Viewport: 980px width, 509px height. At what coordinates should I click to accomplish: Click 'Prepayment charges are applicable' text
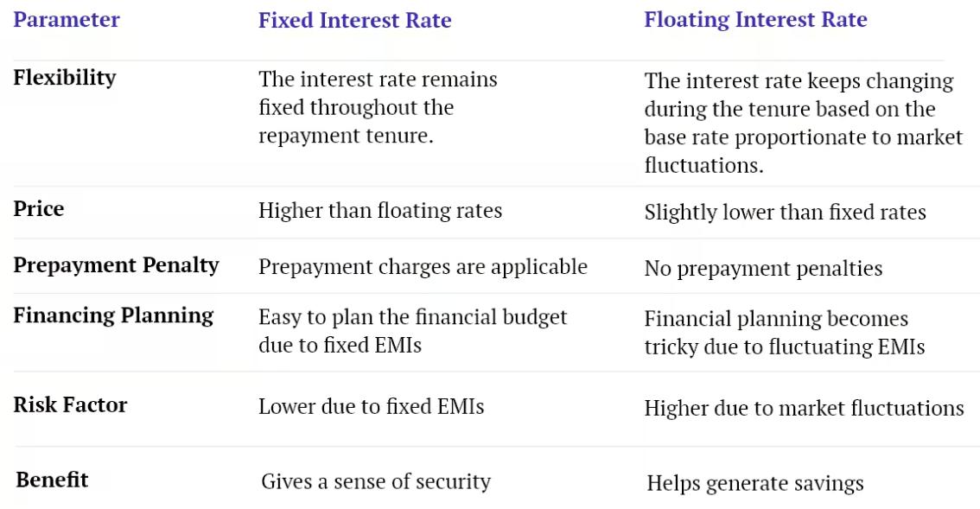423,267
